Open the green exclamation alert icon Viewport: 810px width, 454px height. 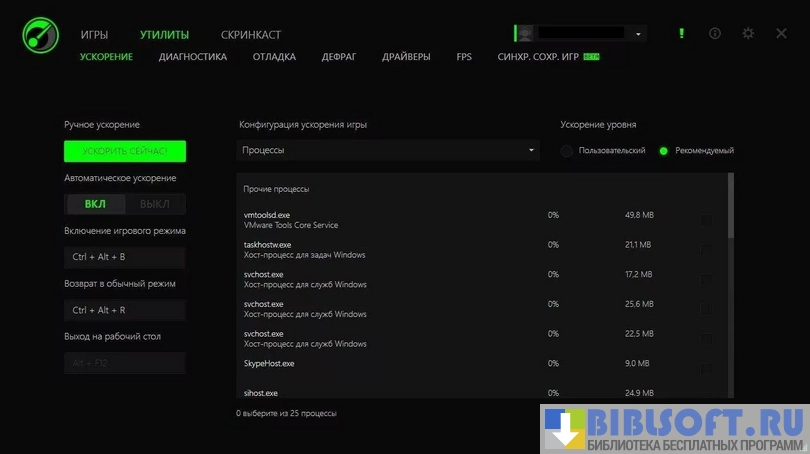[x=681, y=33]
